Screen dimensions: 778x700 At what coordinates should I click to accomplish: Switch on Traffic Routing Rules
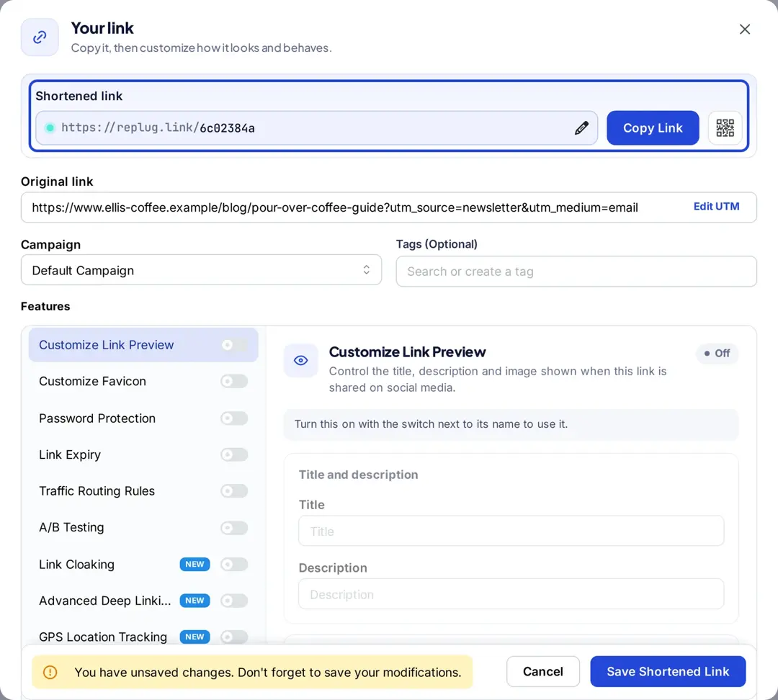(234, 490)
